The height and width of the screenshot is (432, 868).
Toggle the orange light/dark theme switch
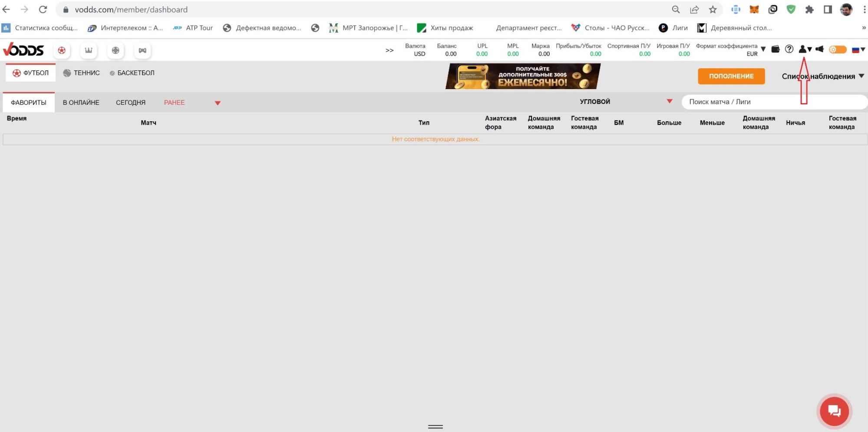838,50
